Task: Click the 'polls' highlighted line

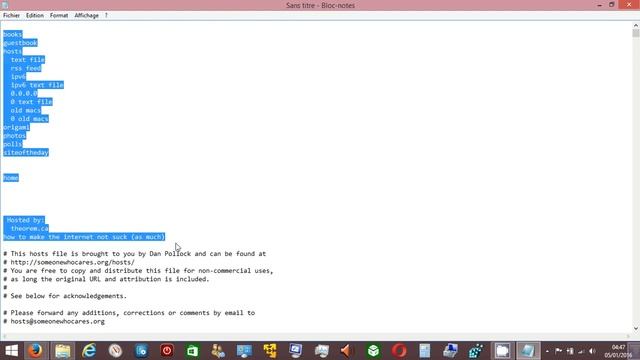Action: point(13,144)
